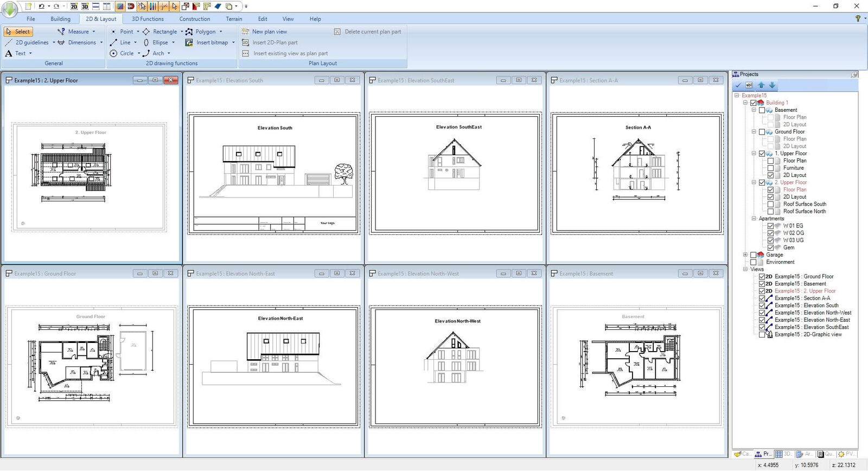
Task: Open the Construction ribbon tab
Action: coord(195,18)
